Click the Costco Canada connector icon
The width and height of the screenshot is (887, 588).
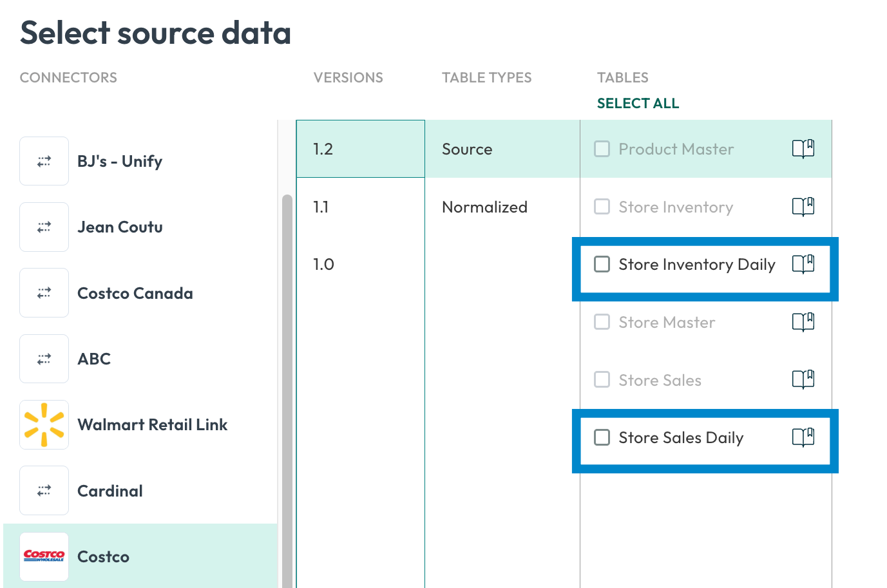pyautogui.click(x=44, y=293)
